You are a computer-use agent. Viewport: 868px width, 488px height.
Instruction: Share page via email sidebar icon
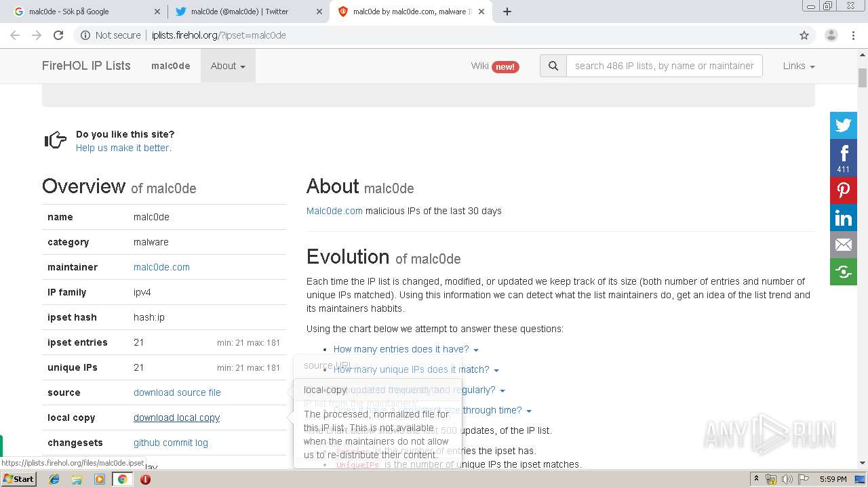pyautogui.click(x=844, y=245)
